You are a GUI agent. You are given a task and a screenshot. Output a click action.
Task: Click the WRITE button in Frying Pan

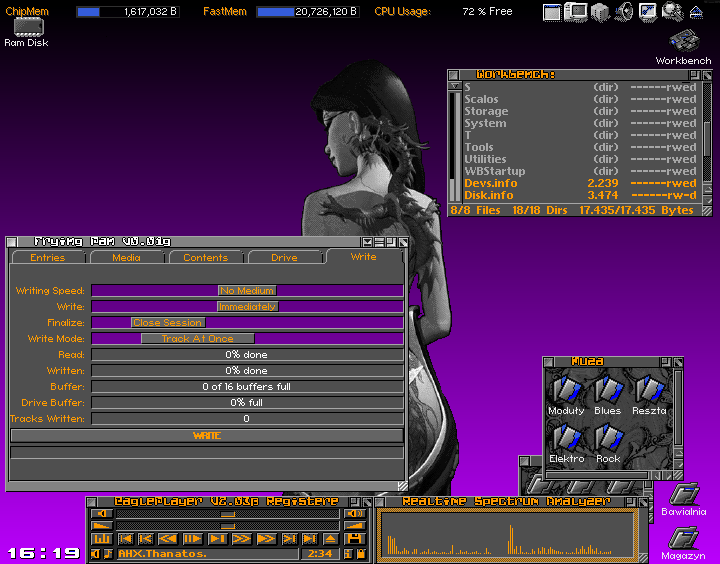click(207, 435)
